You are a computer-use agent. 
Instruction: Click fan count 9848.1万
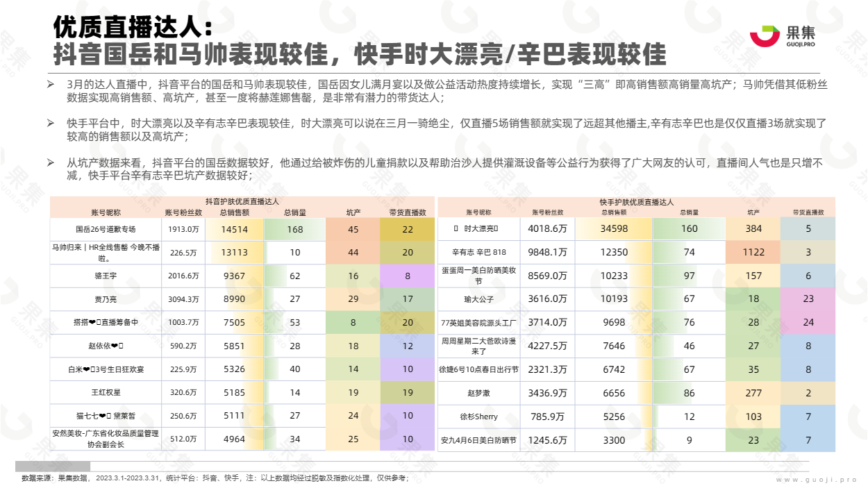tap(548, 252)
